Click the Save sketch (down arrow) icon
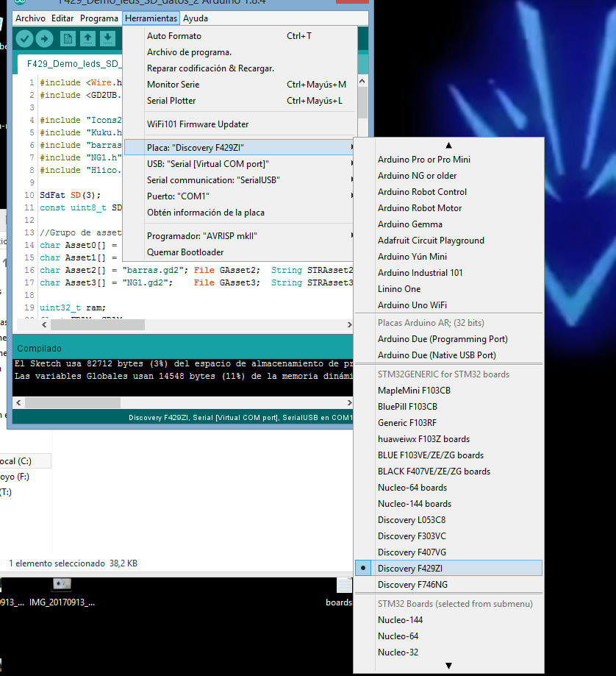This screenshot has height=676, width=616. point(108,39)
